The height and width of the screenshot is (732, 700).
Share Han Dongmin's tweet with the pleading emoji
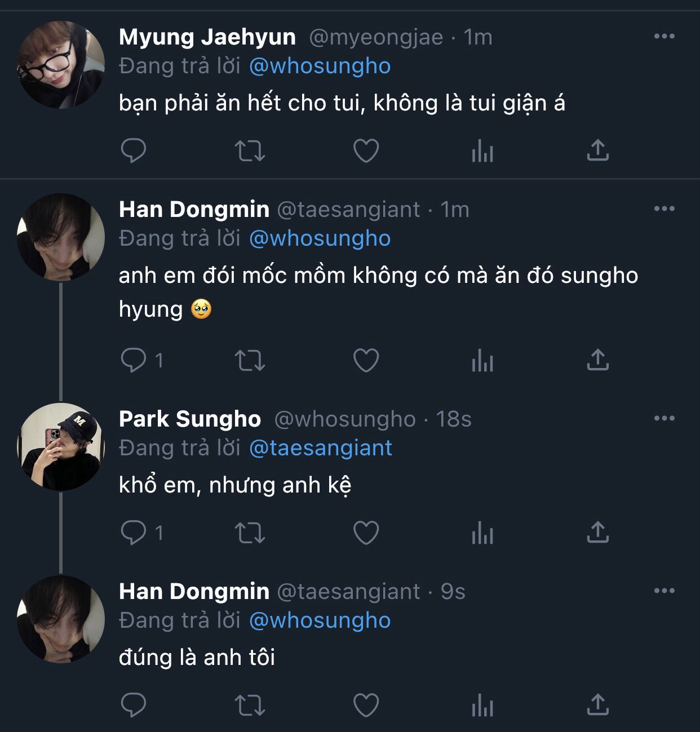[598, 360]
